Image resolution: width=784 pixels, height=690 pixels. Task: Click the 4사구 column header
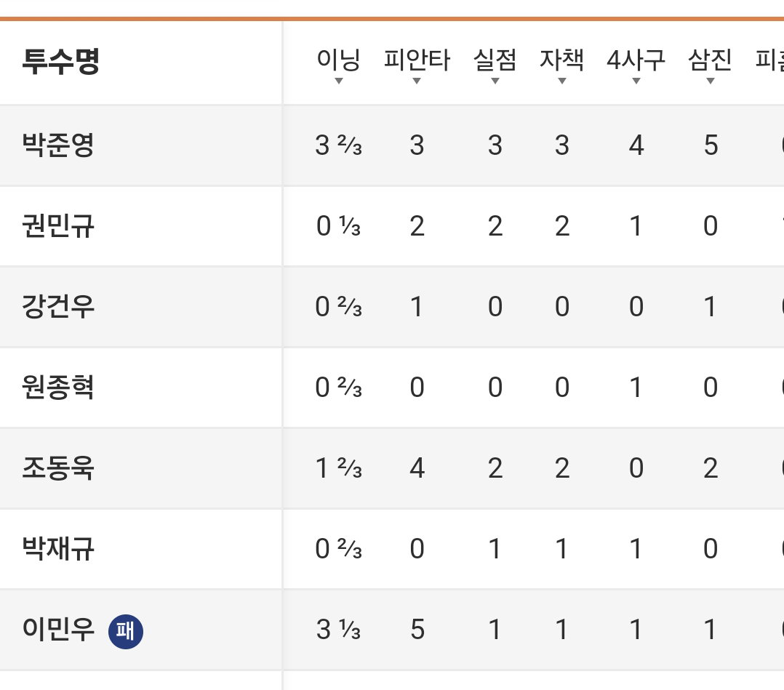click(636, 60)
